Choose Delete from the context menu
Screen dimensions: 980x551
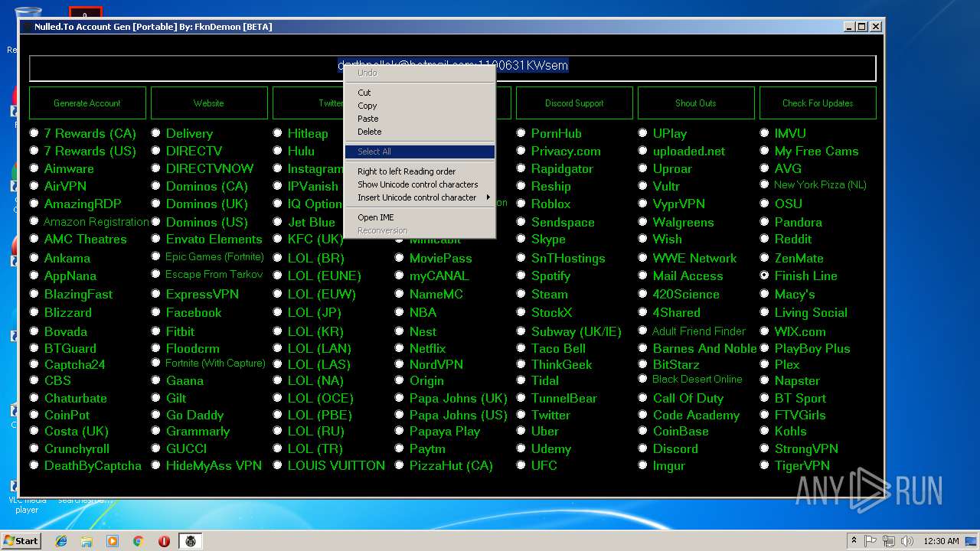[420, 132]
